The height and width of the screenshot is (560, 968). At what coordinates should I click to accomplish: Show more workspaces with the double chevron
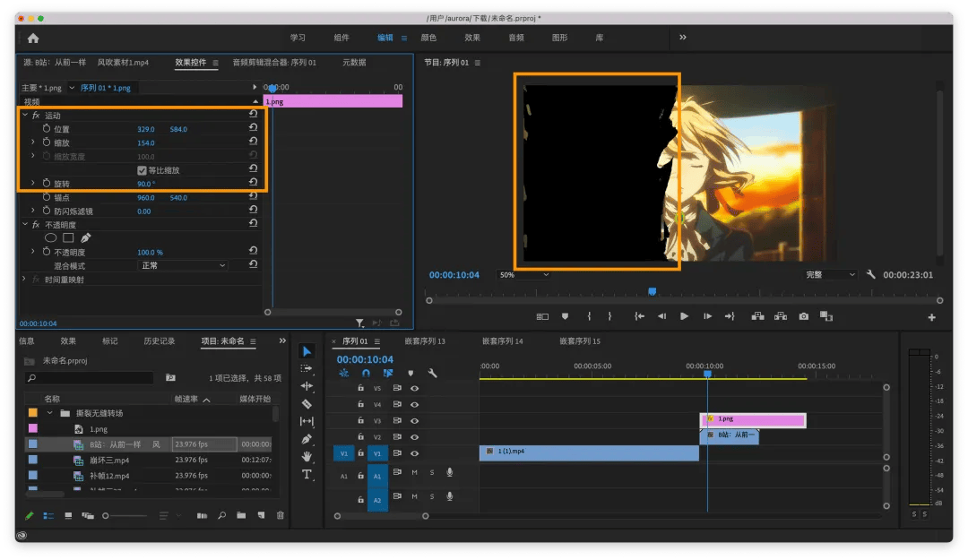click(683, 37)
